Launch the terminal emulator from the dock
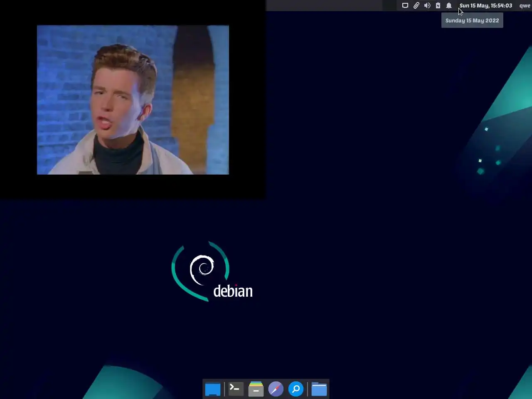This screenshot has width=532, height=399. (x=236, y=389)
